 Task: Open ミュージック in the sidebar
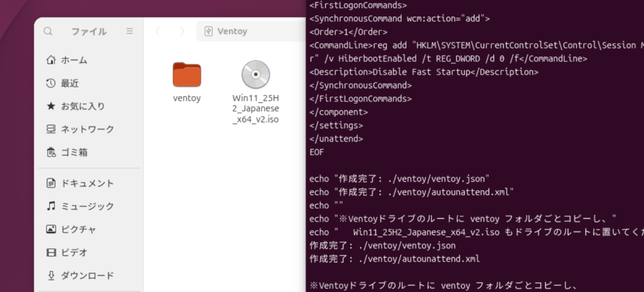89,206
